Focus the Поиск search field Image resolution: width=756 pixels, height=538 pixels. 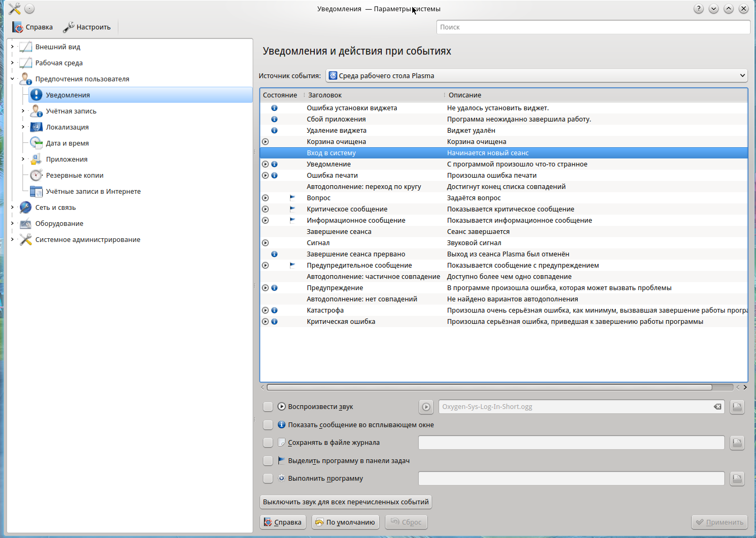[593, 27]
